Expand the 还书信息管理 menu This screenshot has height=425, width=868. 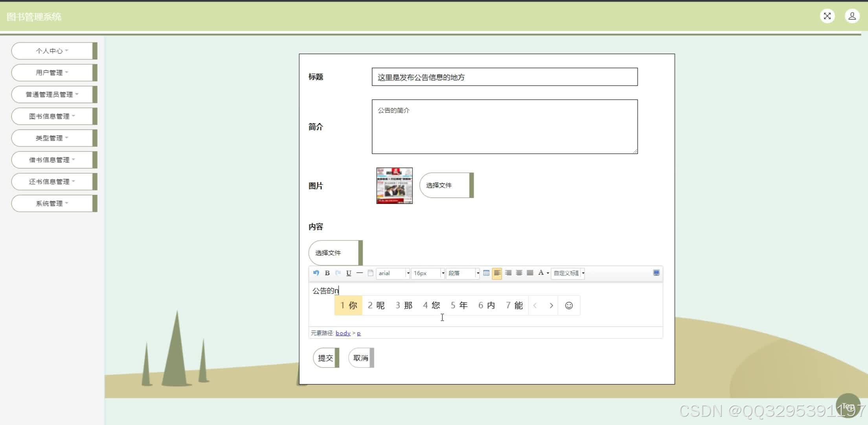(54, 181)
